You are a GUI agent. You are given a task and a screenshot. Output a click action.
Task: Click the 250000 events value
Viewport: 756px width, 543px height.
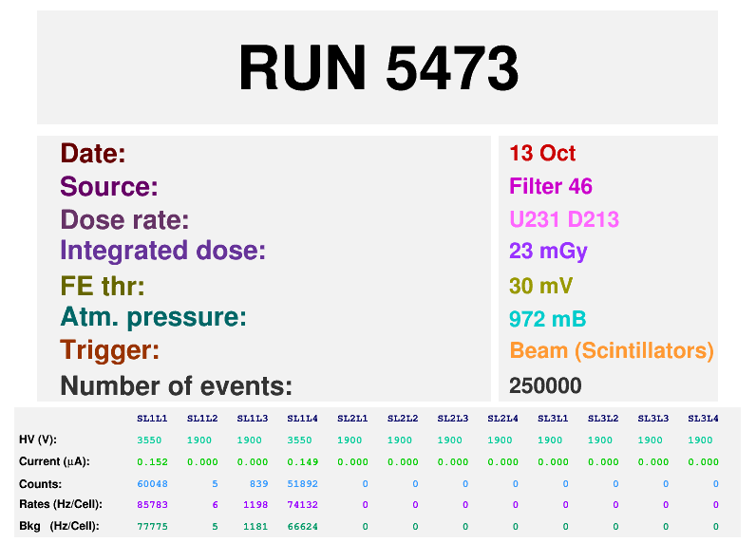pos(545,386)
